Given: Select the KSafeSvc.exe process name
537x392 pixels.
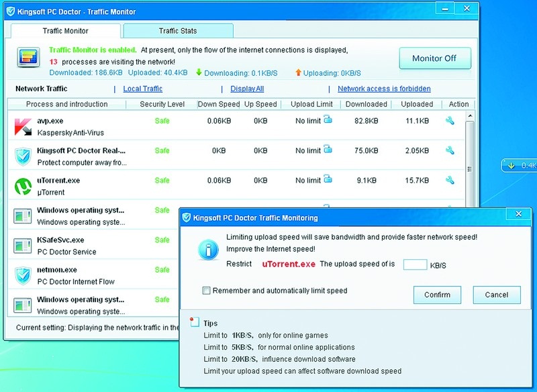Looking at the screenshot, I should click(60, 240).
